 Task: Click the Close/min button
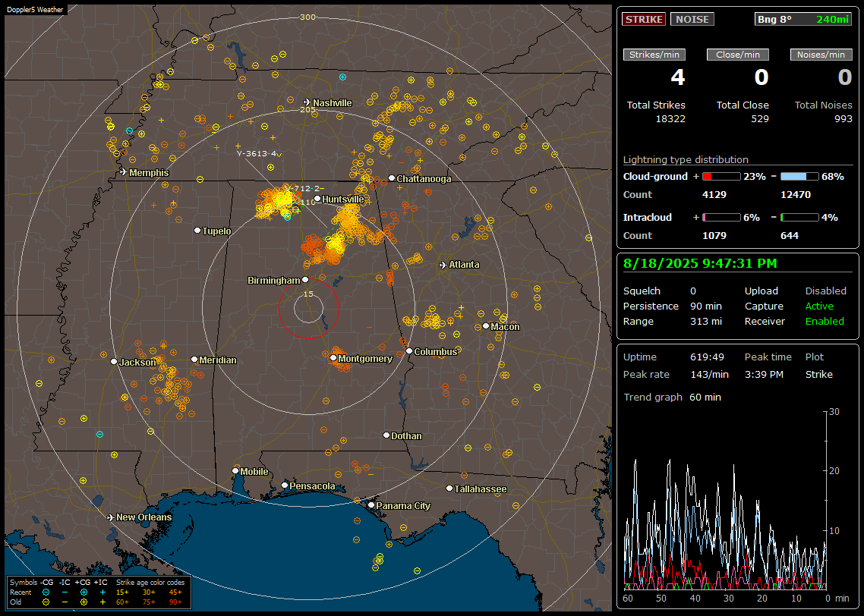tap(738, 55)
